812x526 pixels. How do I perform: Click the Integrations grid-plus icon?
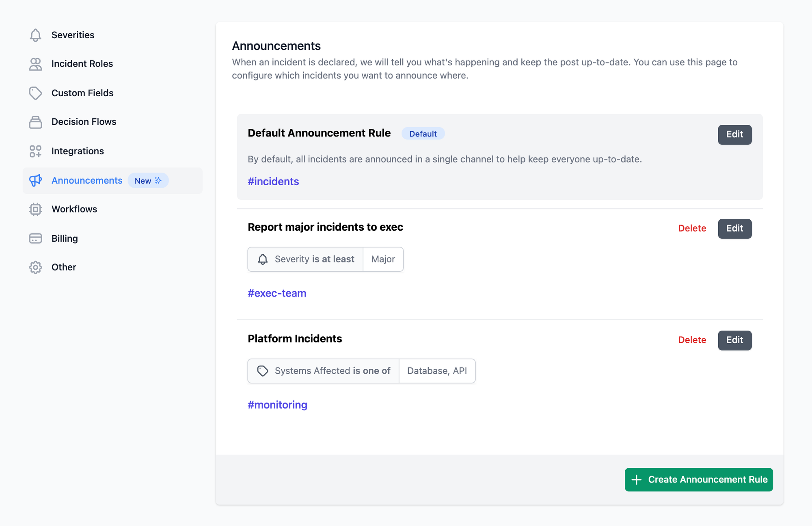coord(35,151)
